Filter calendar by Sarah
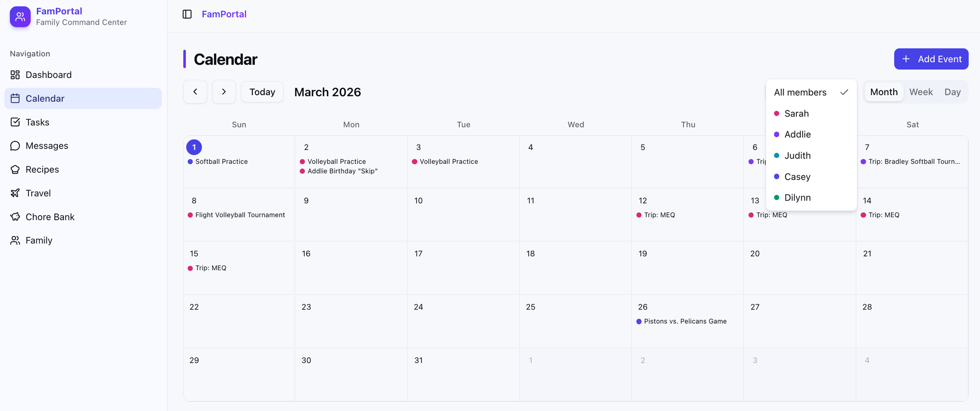 click(x=796, y=113)
